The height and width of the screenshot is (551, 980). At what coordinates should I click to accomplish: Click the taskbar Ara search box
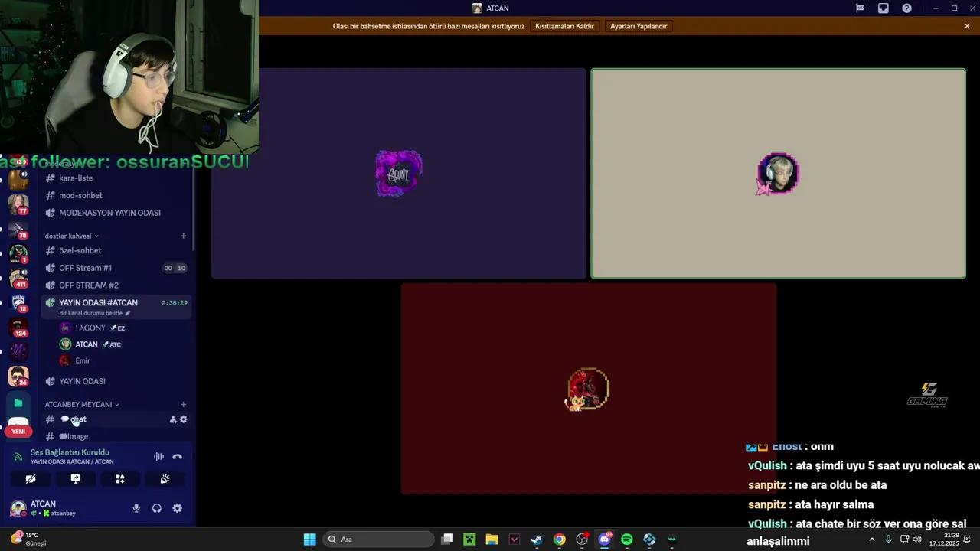coord(379,540)
